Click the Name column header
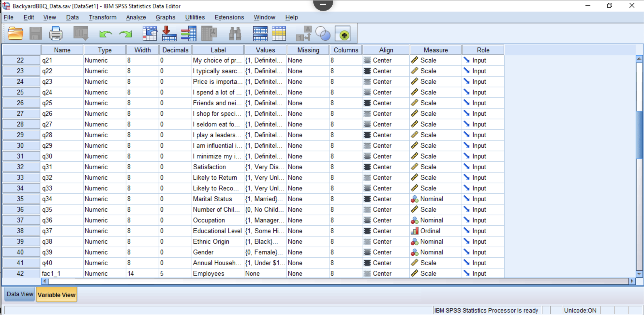This screenshot has height=315, width=644. click(62, 50)
